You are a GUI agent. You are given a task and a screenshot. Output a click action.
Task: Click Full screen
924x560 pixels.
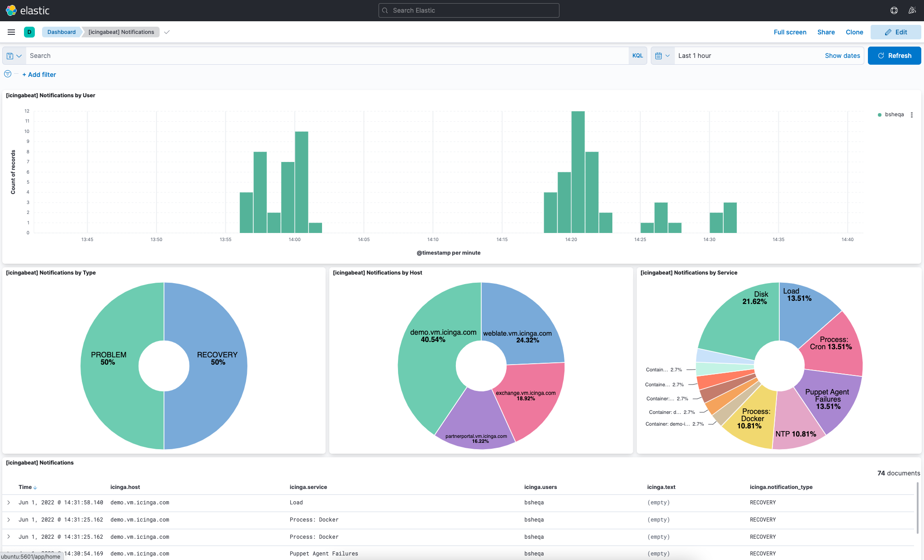click(x=790, y=32)
